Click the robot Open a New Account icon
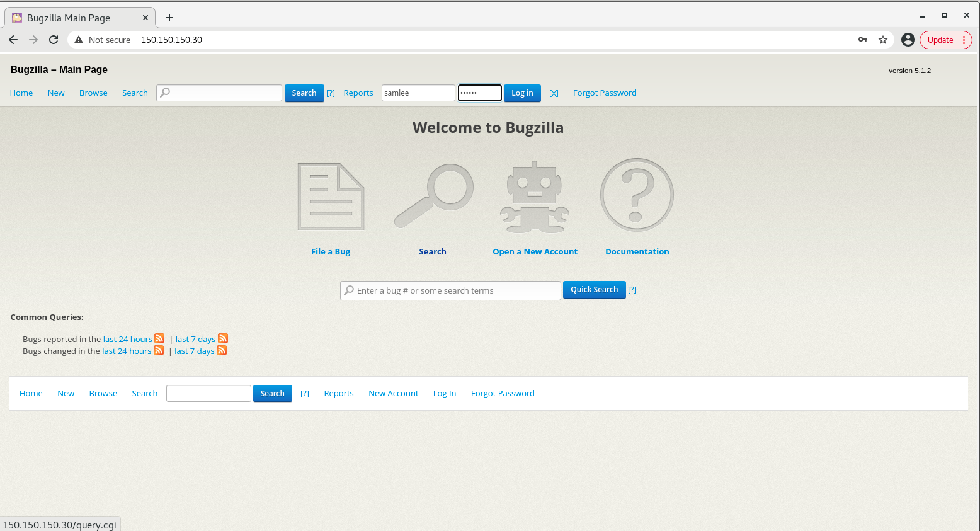This screenshot has height=531, width=980. 535,197
